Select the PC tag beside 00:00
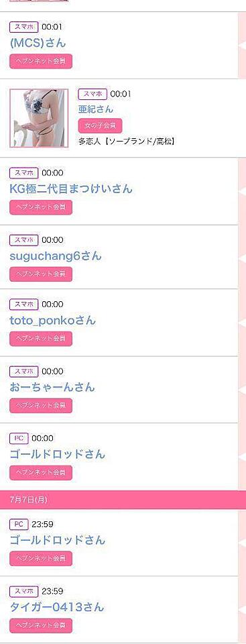 point(19,438)
